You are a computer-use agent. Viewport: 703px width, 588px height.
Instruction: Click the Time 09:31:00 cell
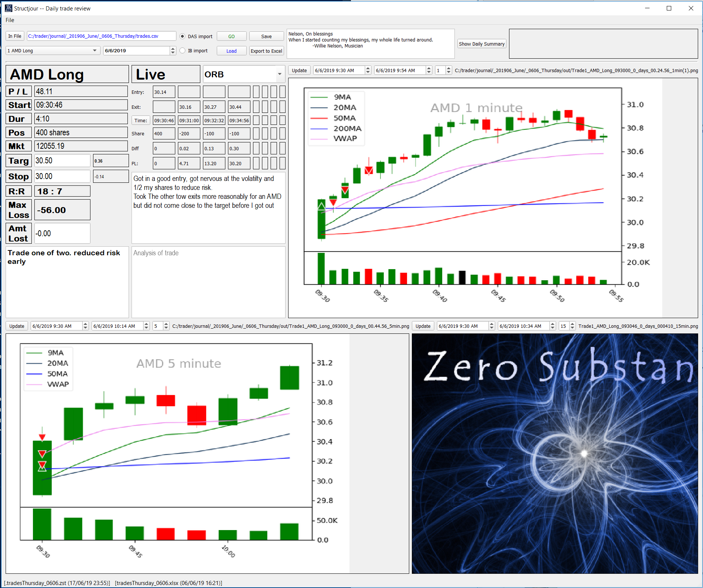tap(189, 120)
